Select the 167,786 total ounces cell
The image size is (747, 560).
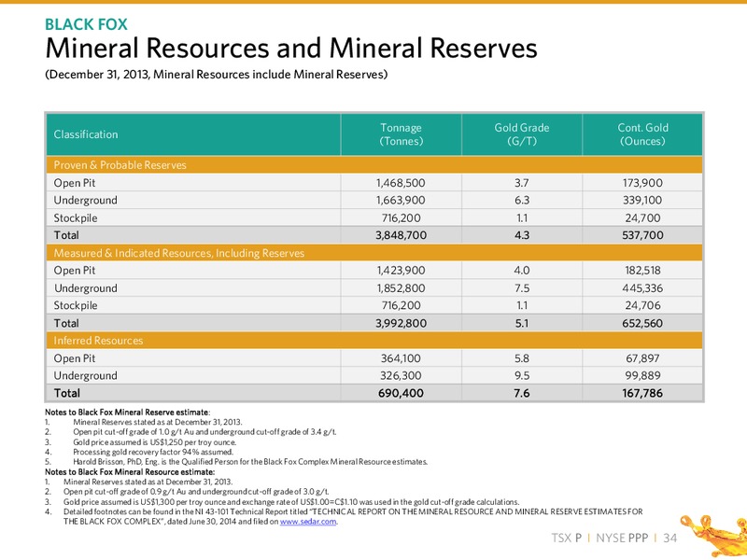(642, 393)
